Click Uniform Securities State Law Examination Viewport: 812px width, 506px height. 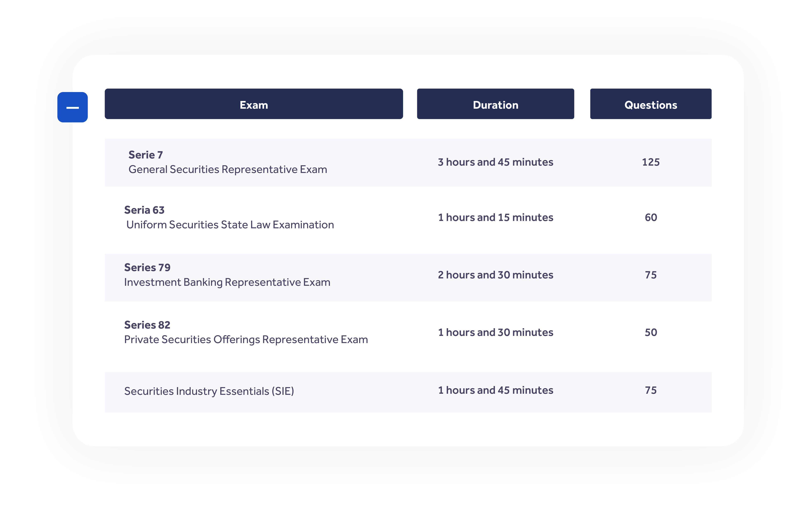pyautogui.click(x=230, y=225)
